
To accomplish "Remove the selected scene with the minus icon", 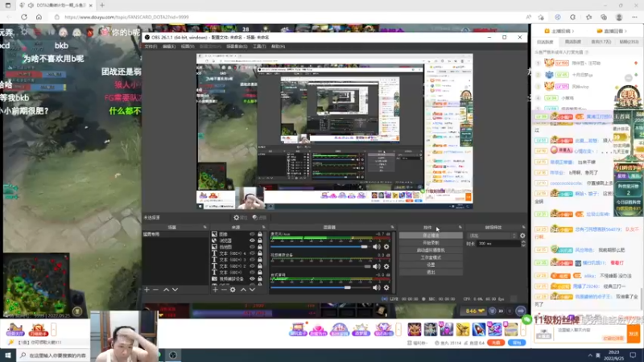I will [x=155, y=290].
